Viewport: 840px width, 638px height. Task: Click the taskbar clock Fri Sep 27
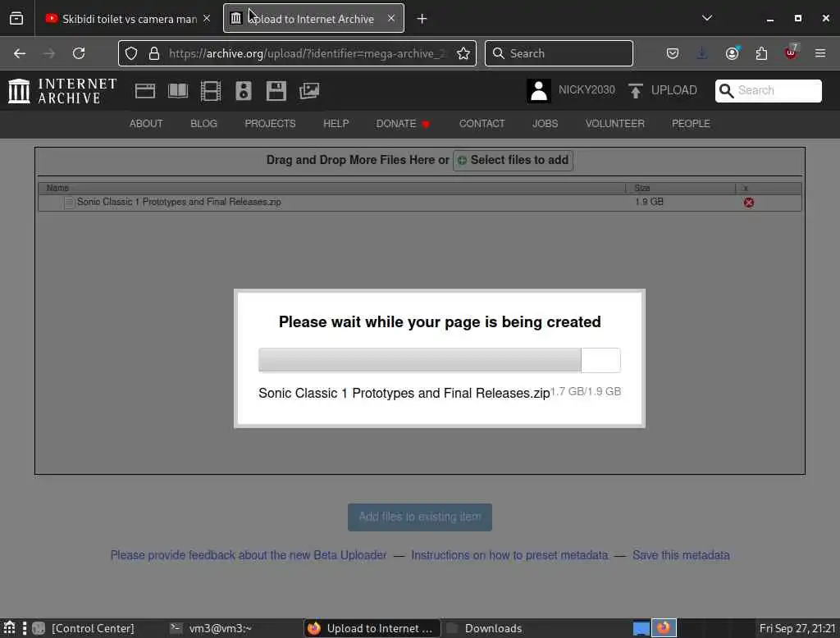(797, 628)
